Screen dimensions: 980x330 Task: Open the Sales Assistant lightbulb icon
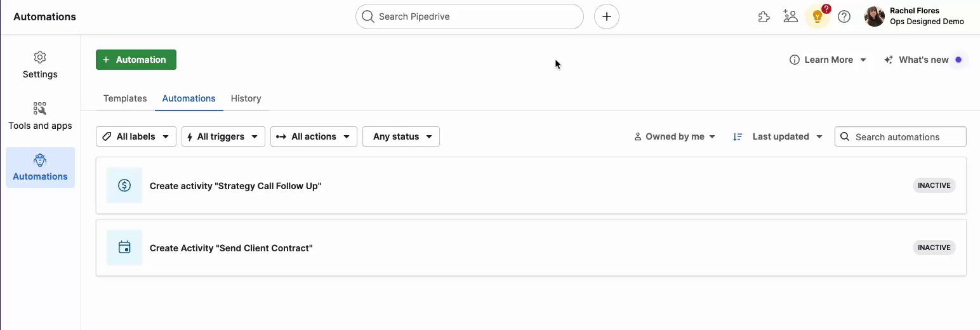(x=818, y=17)
